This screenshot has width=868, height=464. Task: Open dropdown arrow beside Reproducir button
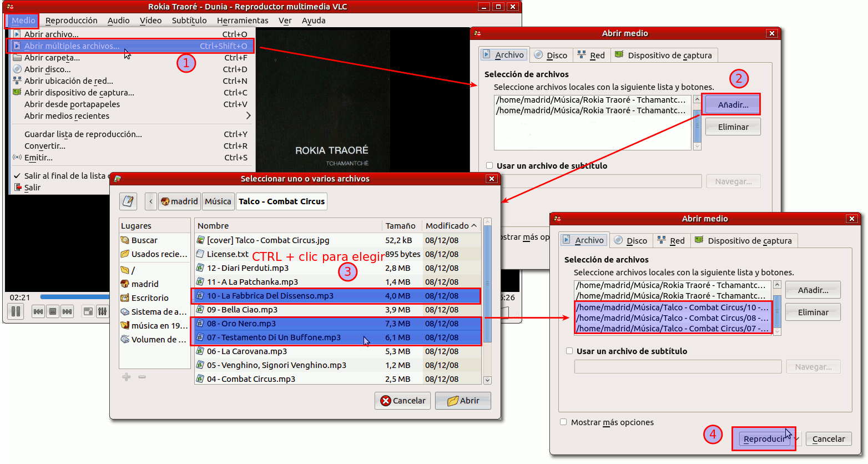(x=798, y=439)
